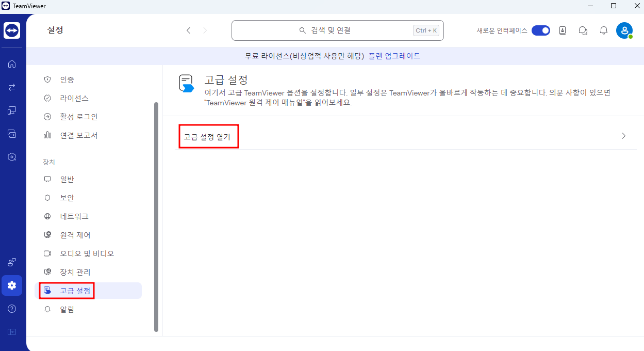Toggle the 새로운 인터페이스 switch off
The image size is (644, 351).
(540, 30)
